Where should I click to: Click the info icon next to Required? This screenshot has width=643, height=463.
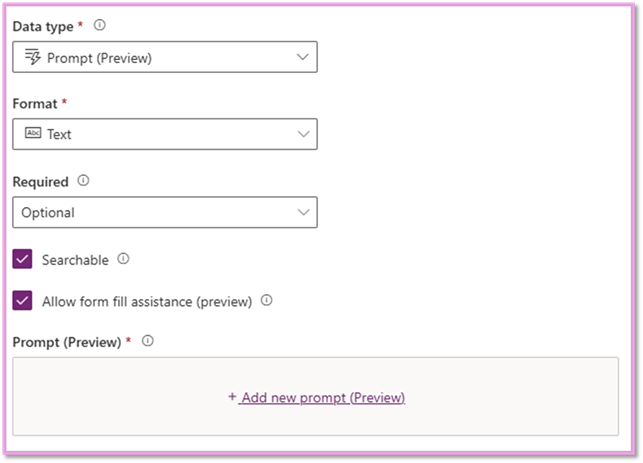click(x=83, y=181)
